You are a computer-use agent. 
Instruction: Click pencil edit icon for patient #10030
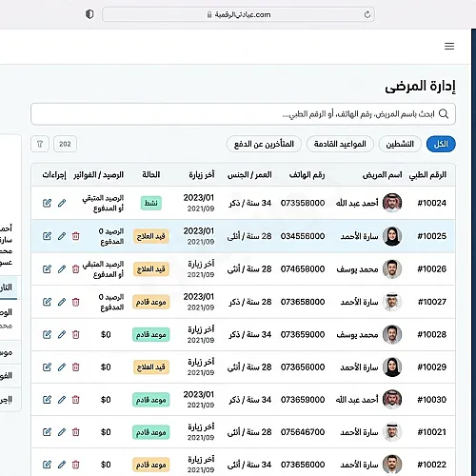(62, 400)
